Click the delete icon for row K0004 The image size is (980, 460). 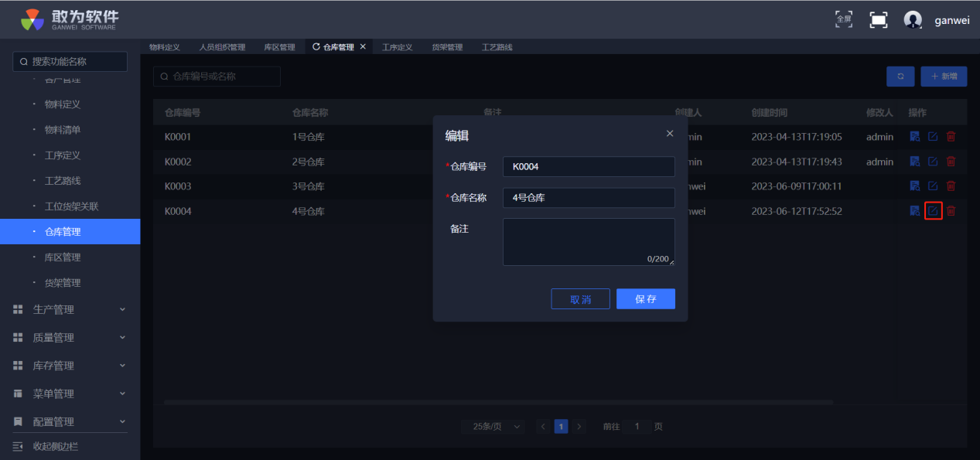(x=951, y=211)
